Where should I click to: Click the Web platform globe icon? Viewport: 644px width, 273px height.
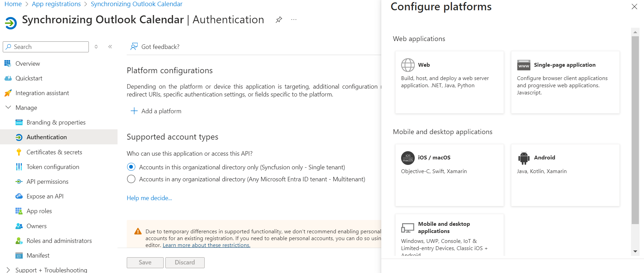pos(408,65)
